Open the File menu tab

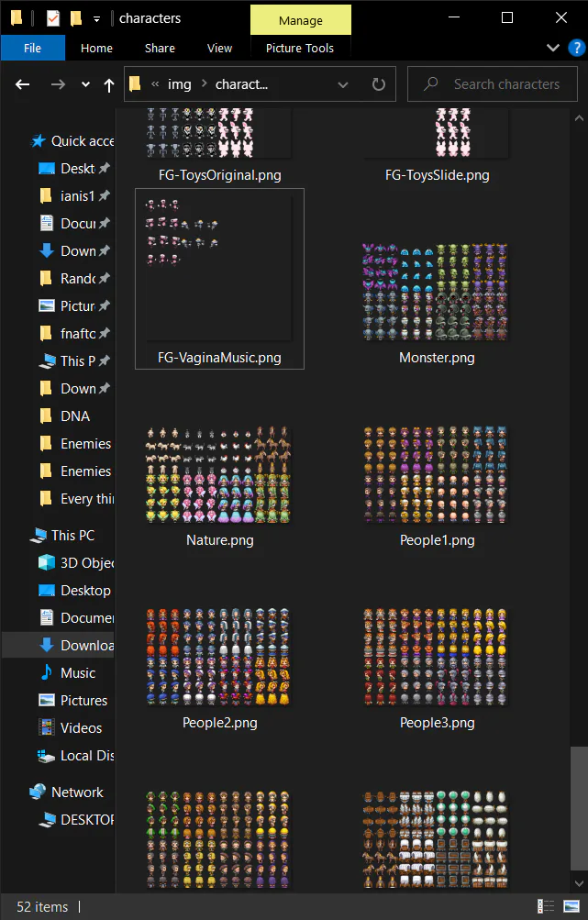point(32,48)
